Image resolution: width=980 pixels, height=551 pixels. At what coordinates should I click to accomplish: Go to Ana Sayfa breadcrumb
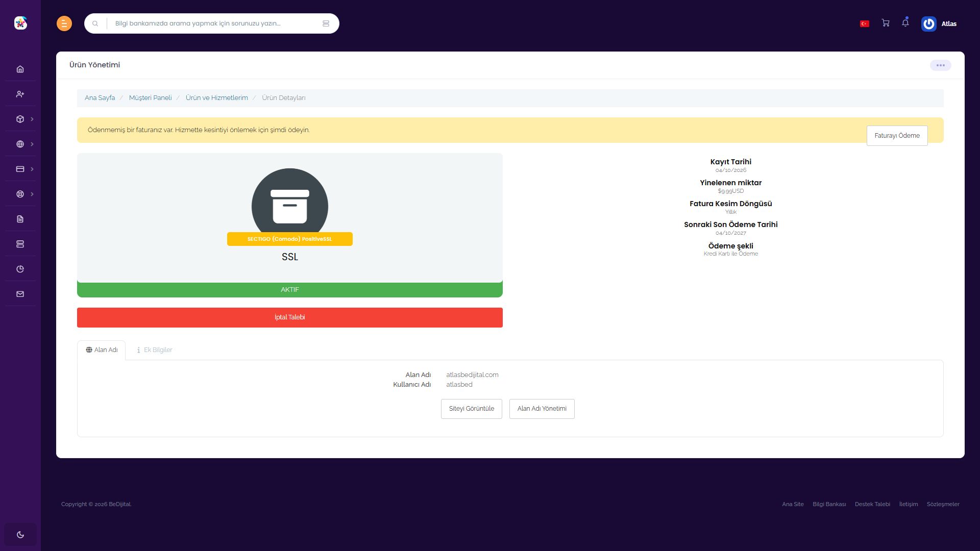pyautogui.click(x=100, y=97)
